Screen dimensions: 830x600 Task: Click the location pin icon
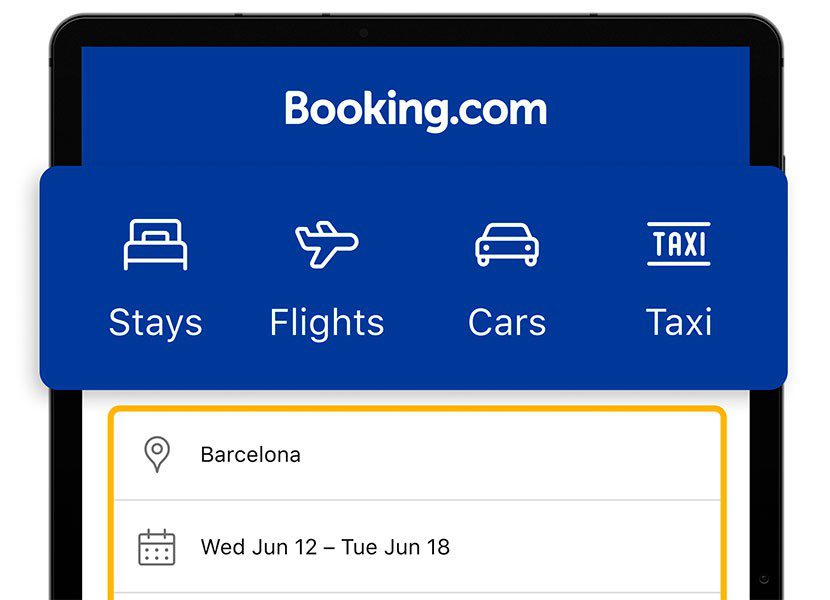(x=157, y=454)
